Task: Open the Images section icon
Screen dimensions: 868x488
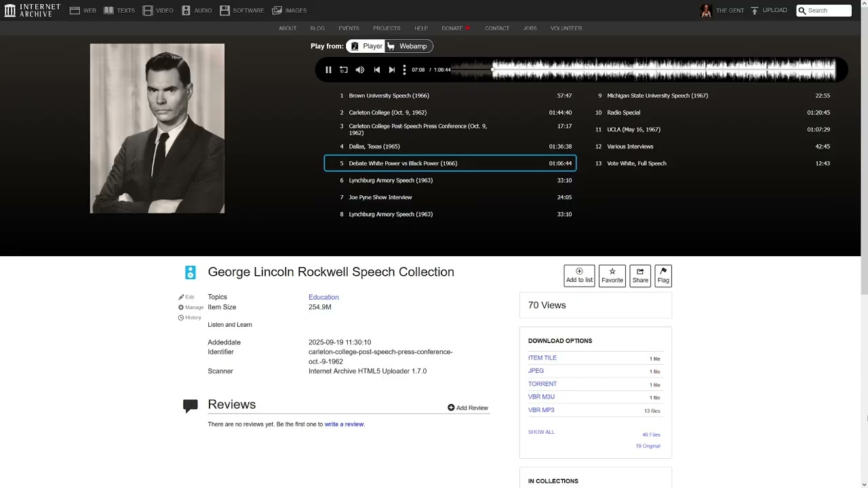Action: coord(277,10)
